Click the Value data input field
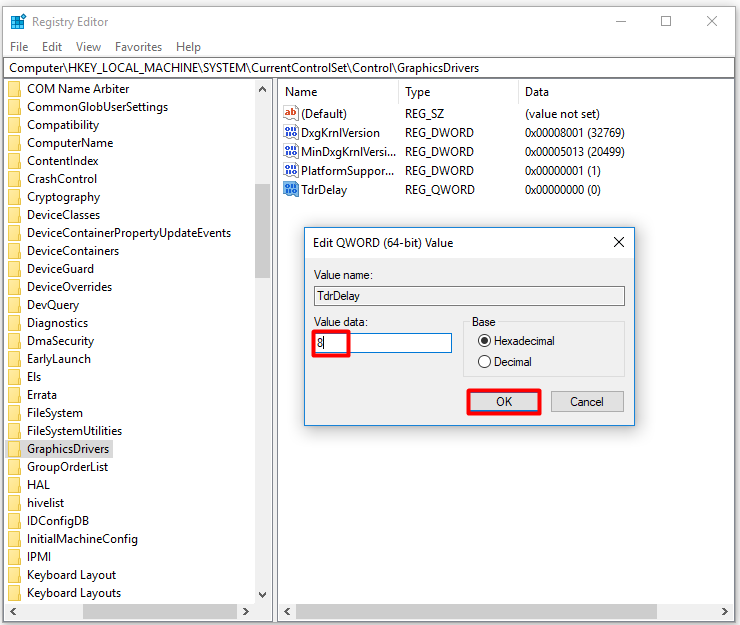Viewport: 740px width, 625px height. (382, 343)
